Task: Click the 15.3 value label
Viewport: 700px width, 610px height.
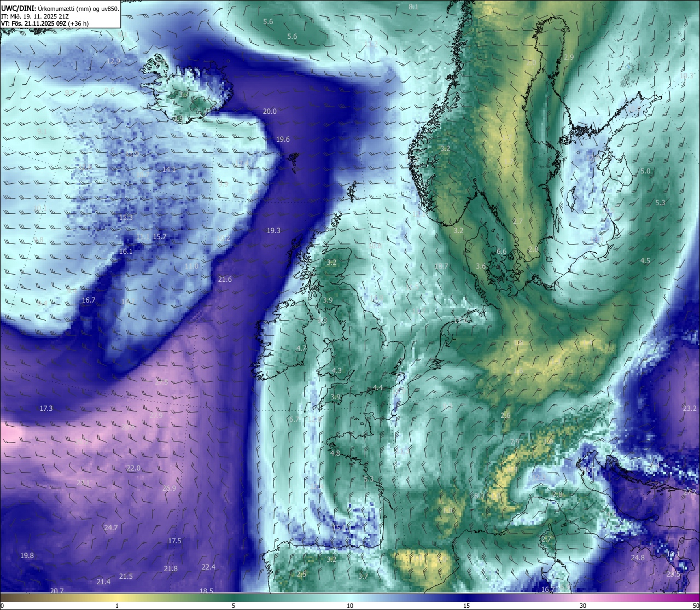Action: [x=126, y=217]
